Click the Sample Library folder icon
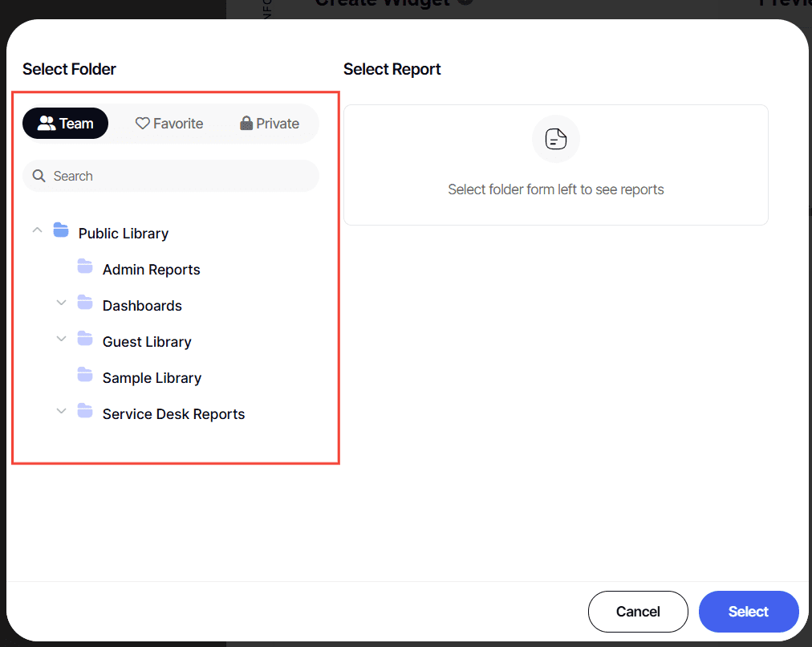Image resolution: width=812 pixels, height=647 pixels. pos(85,376)
